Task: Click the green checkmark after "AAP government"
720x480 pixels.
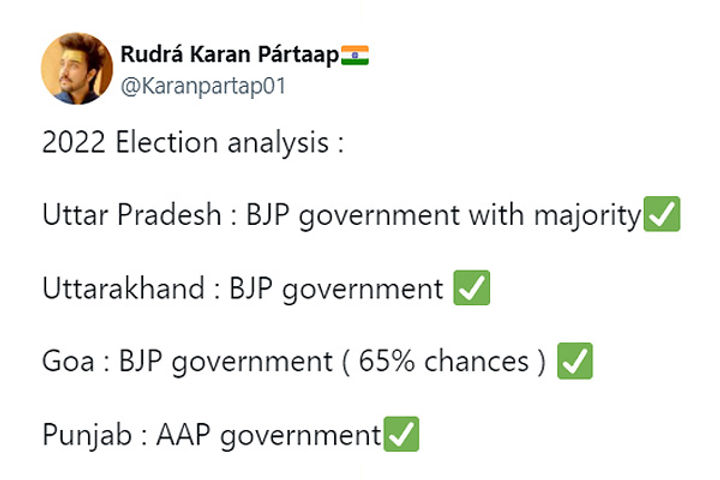Action: coord(401,434)
